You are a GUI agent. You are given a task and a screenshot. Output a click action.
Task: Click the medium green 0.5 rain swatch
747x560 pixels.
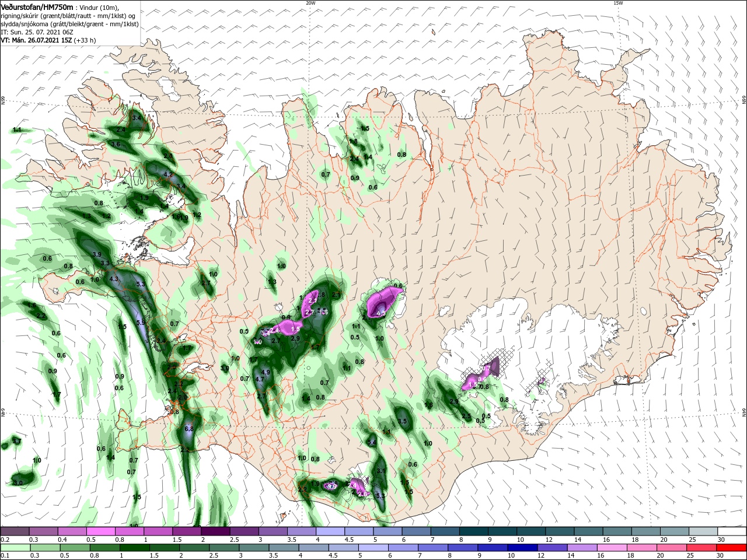click(75, 547)
